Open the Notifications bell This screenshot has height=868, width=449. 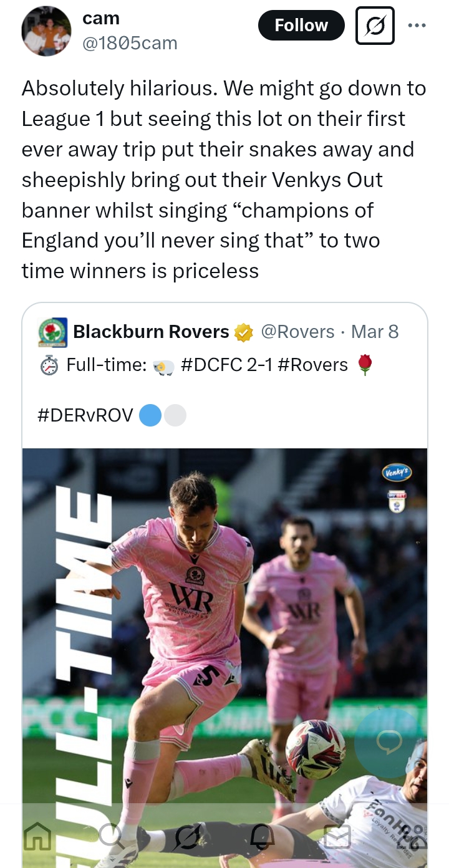pyautogui.click(x=263, y=836)
